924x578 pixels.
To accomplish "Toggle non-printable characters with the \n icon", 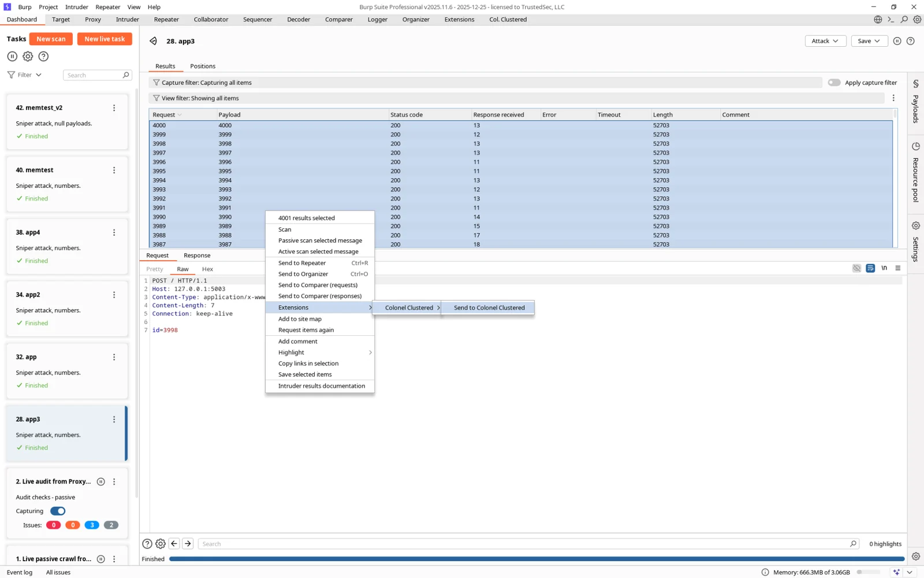I will 884,268.
